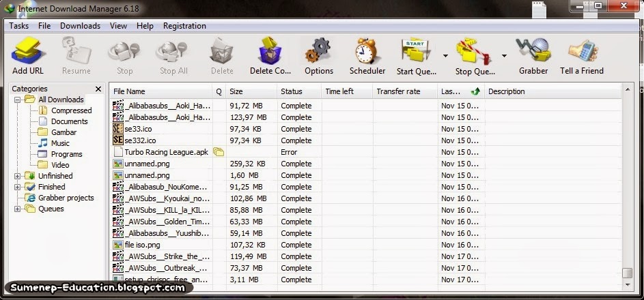Open the Registration menu
644x300 pixels.
pyautogui.click(x=184, y=26)
